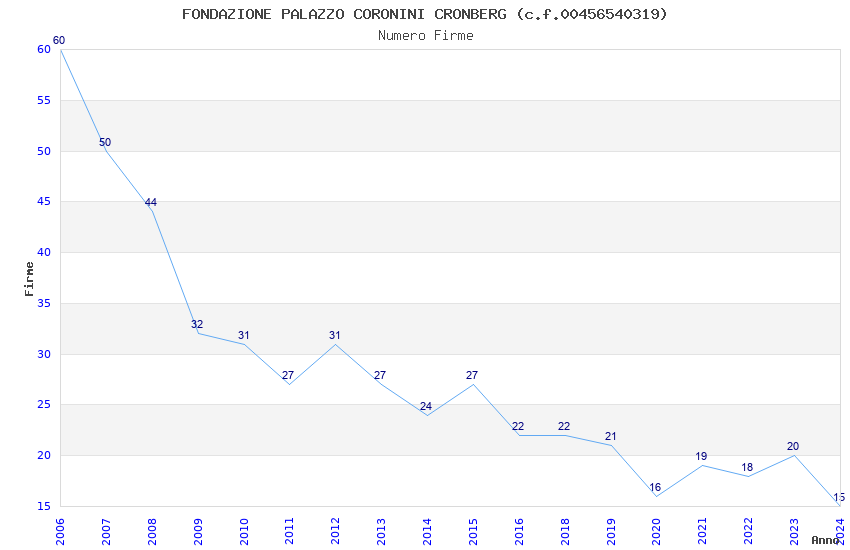Click the 2023 data label showing 20
The width and height of the screenshot is (850, 550).
(793, 447)
